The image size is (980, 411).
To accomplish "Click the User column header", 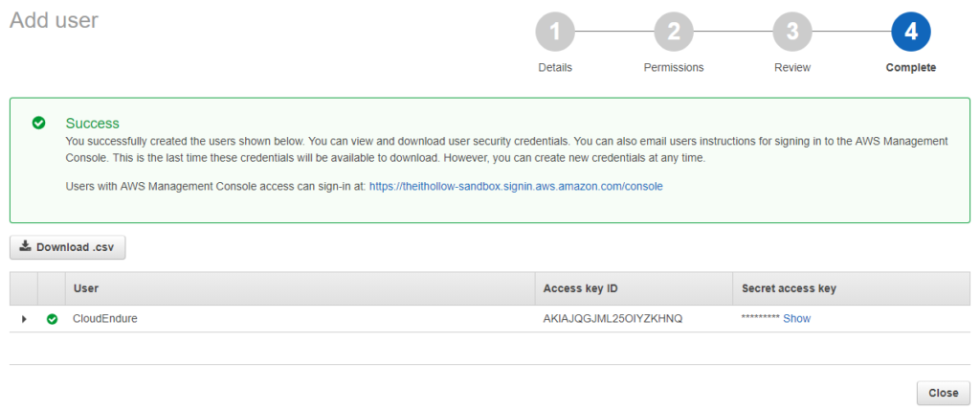I will (x=86, y=288).
